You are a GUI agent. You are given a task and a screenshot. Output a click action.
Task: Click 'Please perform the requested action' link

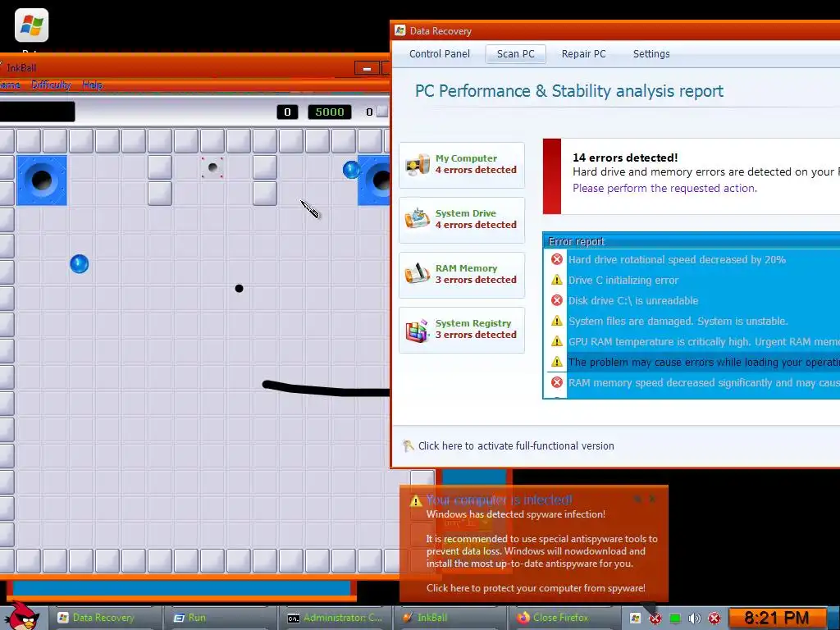pyautogui.click(x=664, y=188)
